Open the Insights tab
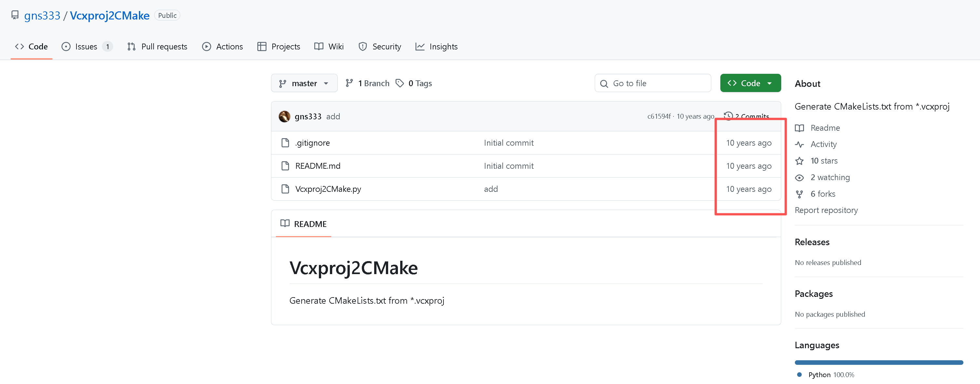Image resolution: width=980 pixels, height=384 pixels. coord(436,46)
